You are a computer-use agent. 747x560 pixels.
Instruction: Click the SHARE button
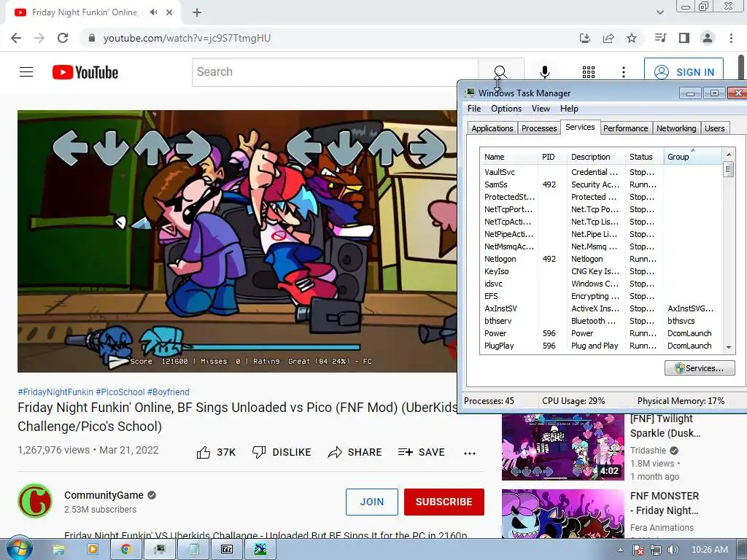[x=355, y=452]
